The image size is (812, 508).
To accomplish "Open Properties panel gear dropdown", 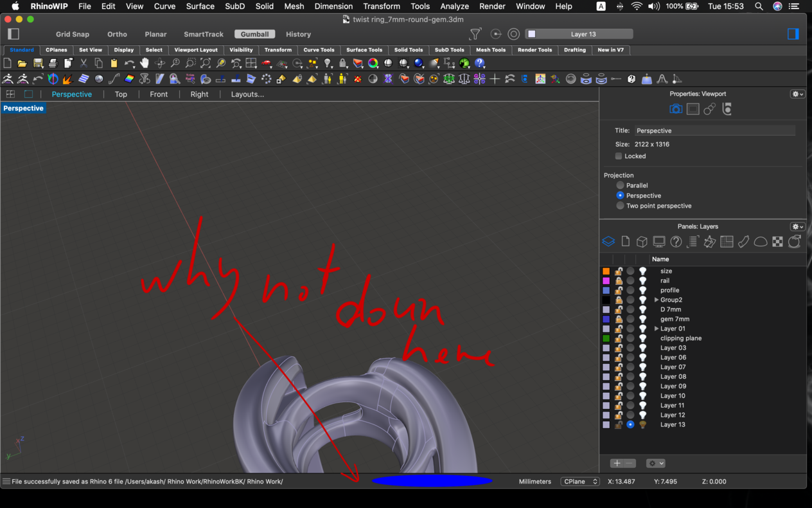I will (797, 94).
